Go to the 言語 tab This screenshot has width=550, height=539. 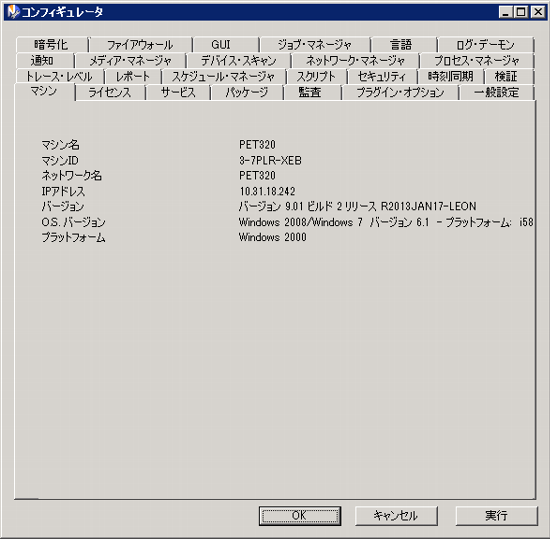tap(403, 45)
